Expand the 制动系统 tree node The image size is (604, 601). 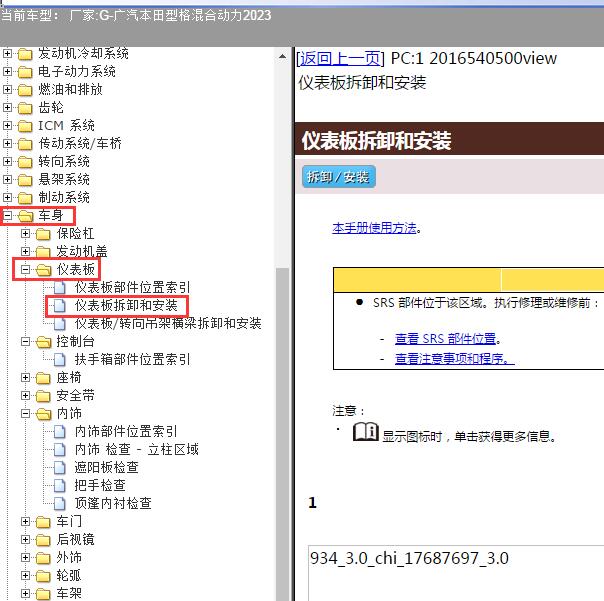pyautogui.click(x=7, y=197)
